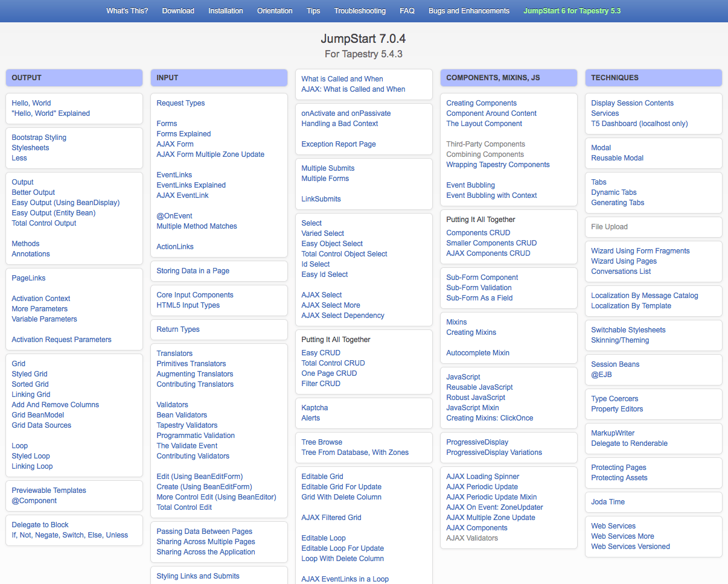
Task: Open the FAQ navigation item
Action: [407, 11]
